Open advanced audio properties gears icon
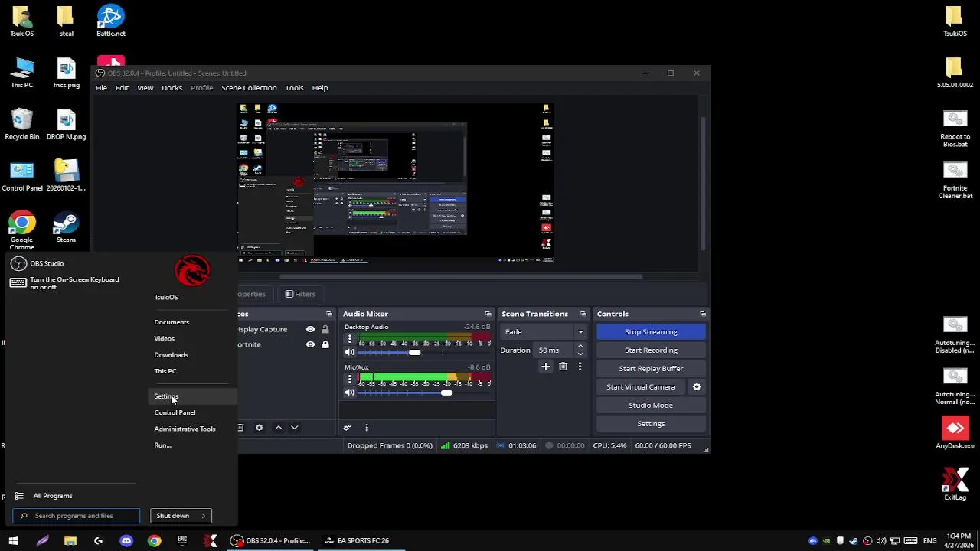The image size is (980, 551). pyautogui.click(x=348, y=428)
